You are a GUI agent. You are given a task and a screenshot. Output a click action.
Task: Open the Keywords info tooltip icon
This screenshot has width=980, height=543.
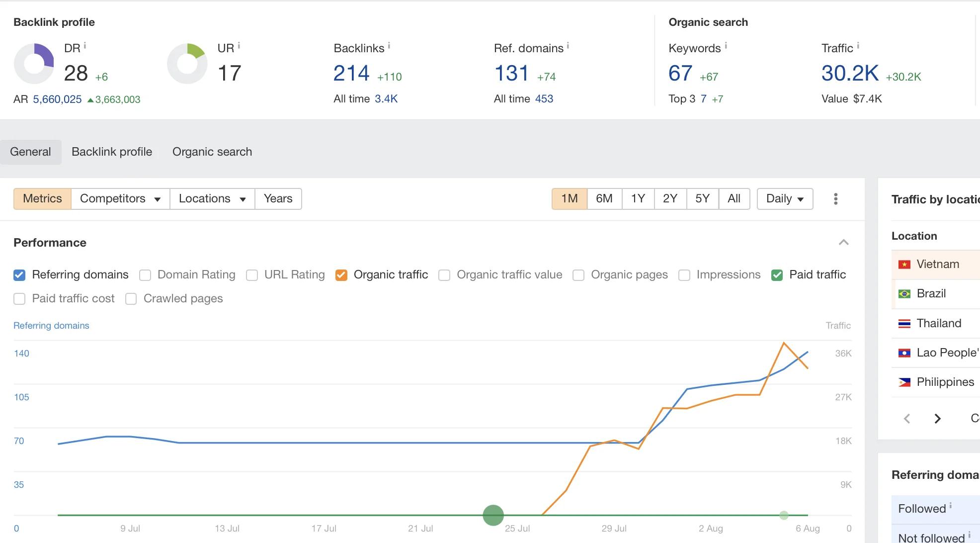(x=726, y=46)
